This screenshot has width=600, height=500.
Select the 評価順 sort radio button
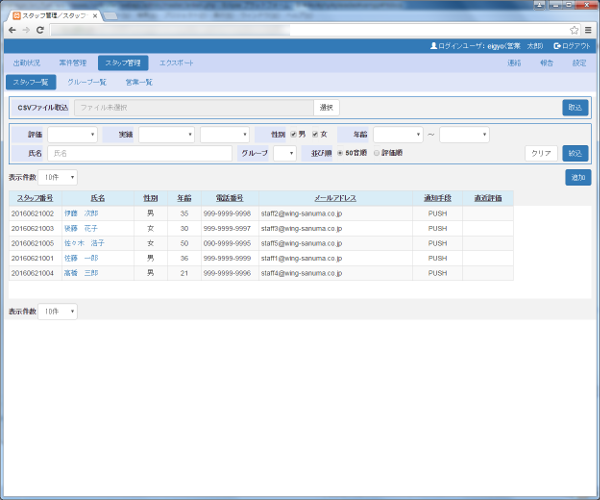click(376, 153)
